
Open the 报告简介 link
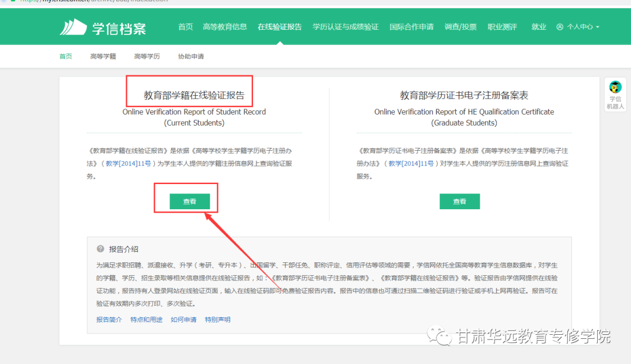coord(109,320)
